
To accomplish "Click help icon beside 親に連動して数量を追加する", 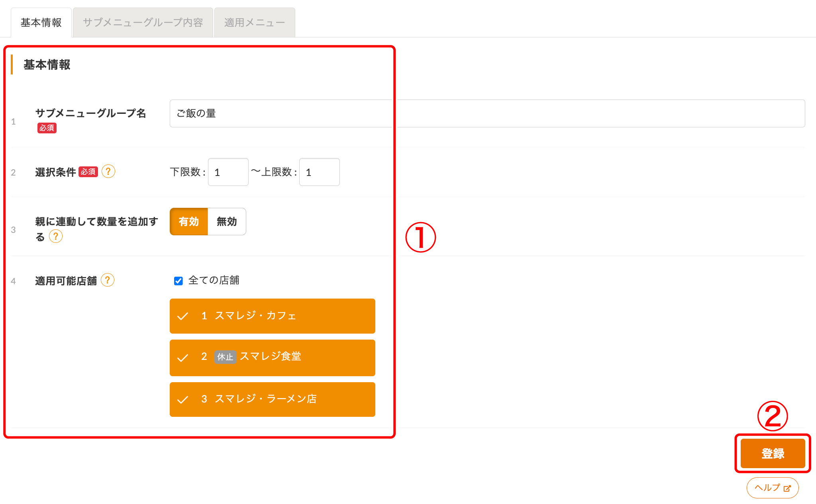I will pyautogui.click(x=56, y=236).
